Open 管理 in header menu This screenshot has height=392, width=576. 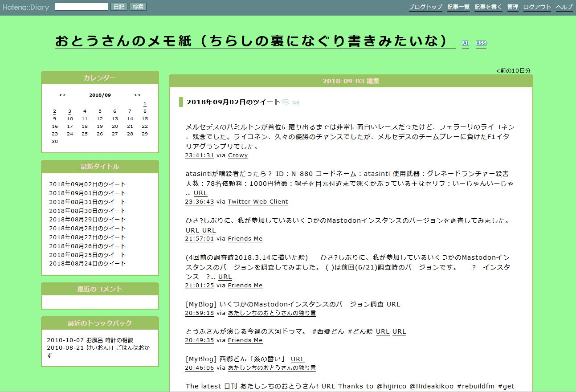[x=513, y=7]
